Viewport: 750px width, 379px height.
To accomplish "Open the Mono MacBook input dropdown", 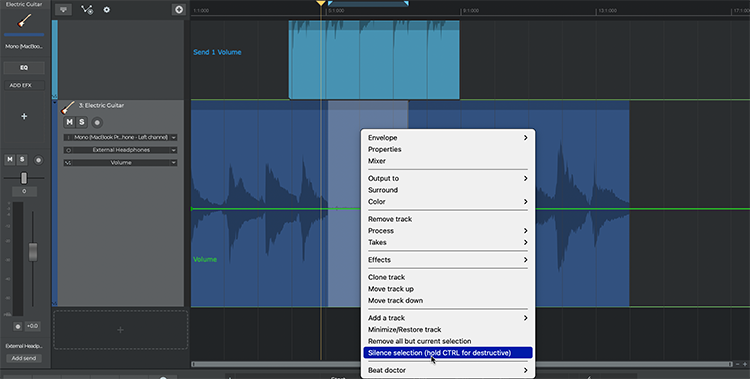I will pos(120,137).
